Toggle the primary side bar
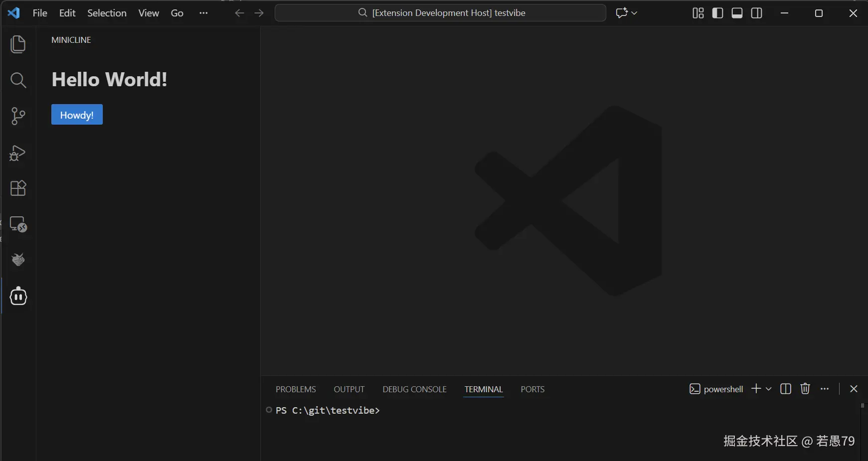The width and height of the screenshot is (868, 461). [x=717, y=13]
